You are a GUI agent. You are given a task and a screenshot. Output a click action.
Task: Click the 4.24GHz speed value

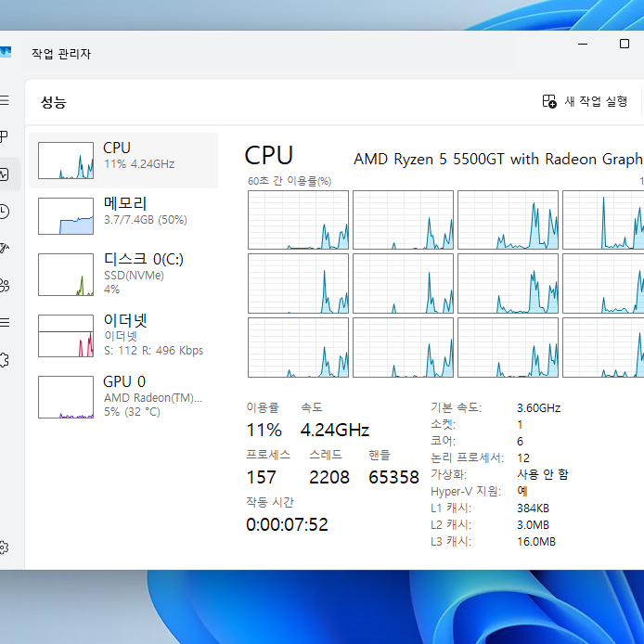click(x=335, y=430)
